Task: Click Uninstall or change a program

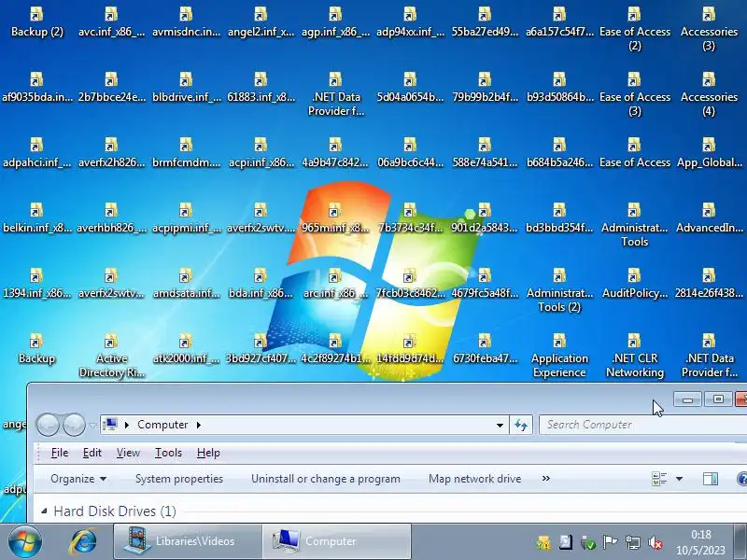Action: pyautogui.click(x=326, y=479)
